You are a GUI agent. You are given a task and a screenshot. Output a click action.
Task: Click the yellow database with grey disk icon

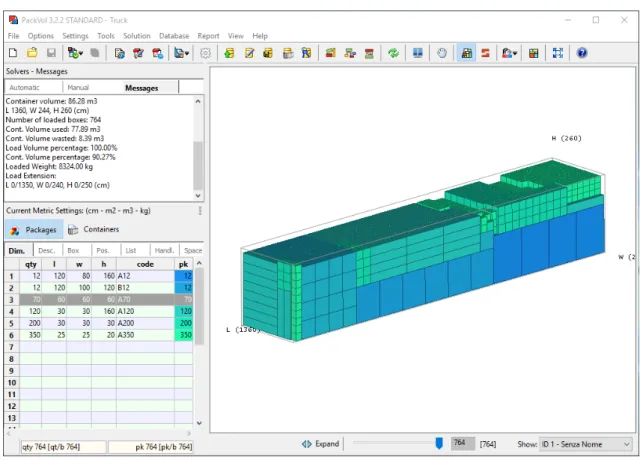tap(288, 53)
